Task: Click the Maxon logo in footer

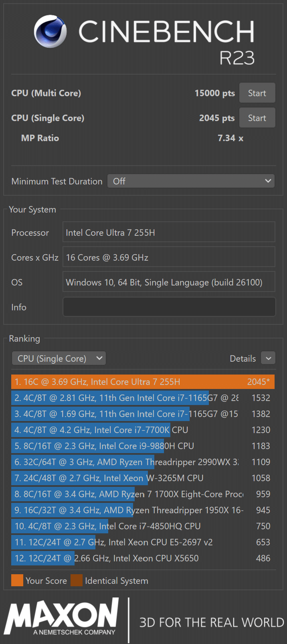Action: pos(62,618)
